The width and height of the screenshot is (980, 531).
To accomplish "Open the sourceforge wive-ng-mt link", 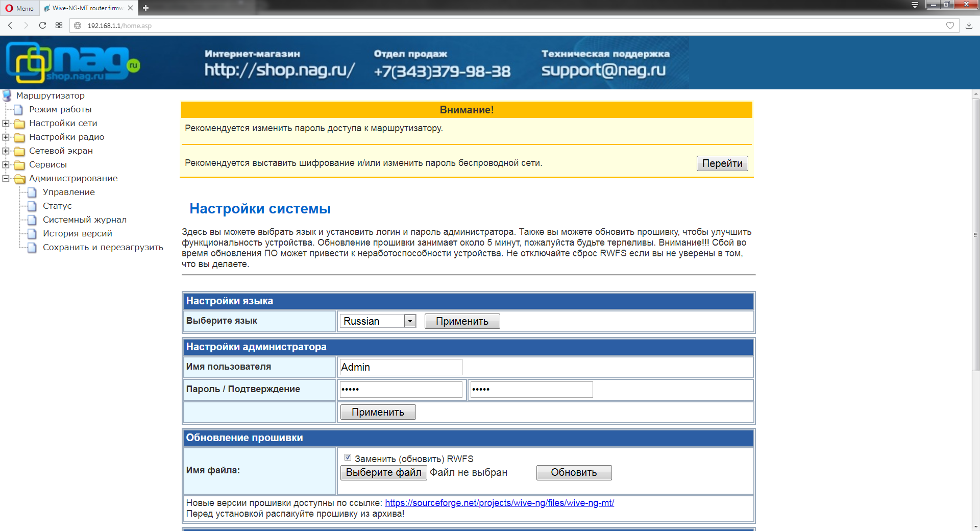I will click(499, 503).
